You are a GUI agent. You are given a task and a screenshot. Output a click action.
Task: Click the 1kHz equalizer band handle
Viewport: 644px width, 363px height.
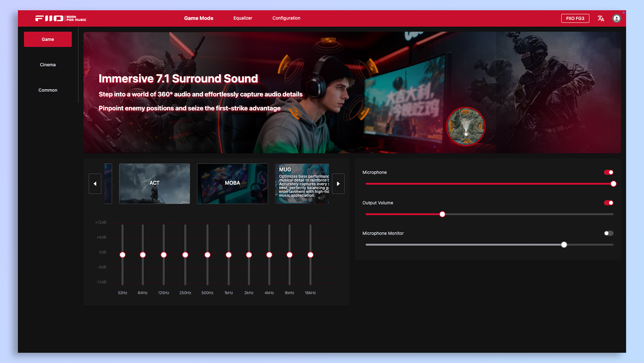pyautogui.click(x=229, y=255)
